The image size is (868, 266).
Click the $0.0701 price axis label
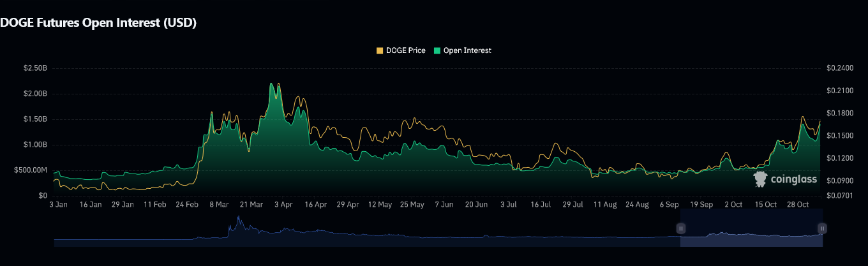(x=839, y=195)
